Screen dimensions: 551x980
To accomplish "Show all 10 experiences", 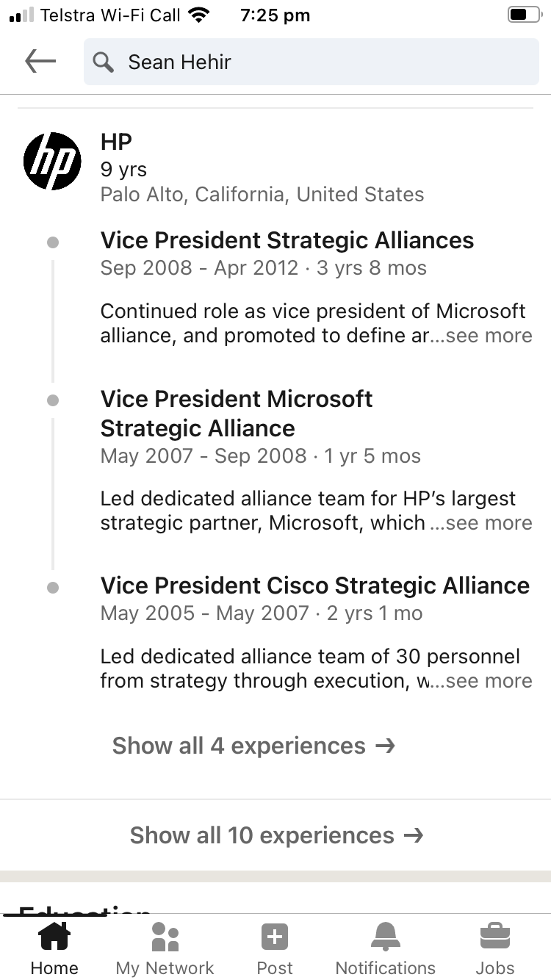I will [x=276, y=835].
